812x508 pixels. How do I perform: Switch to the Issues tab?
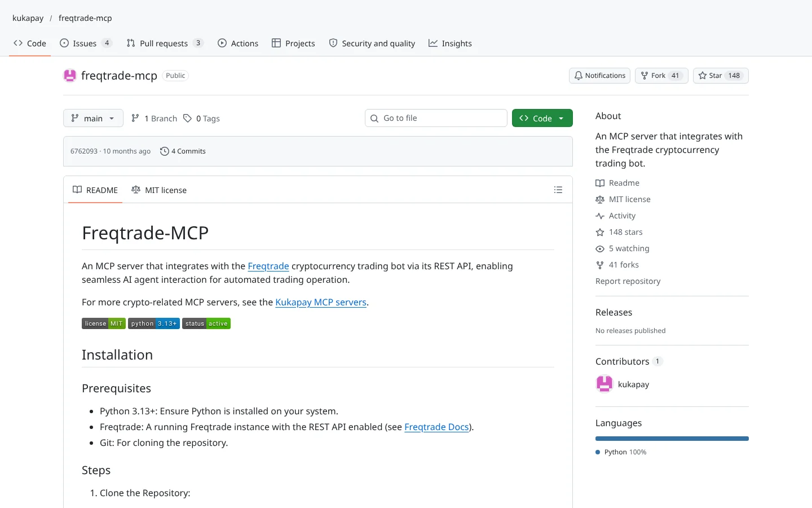pyautogui.click(x=86, y=43)
